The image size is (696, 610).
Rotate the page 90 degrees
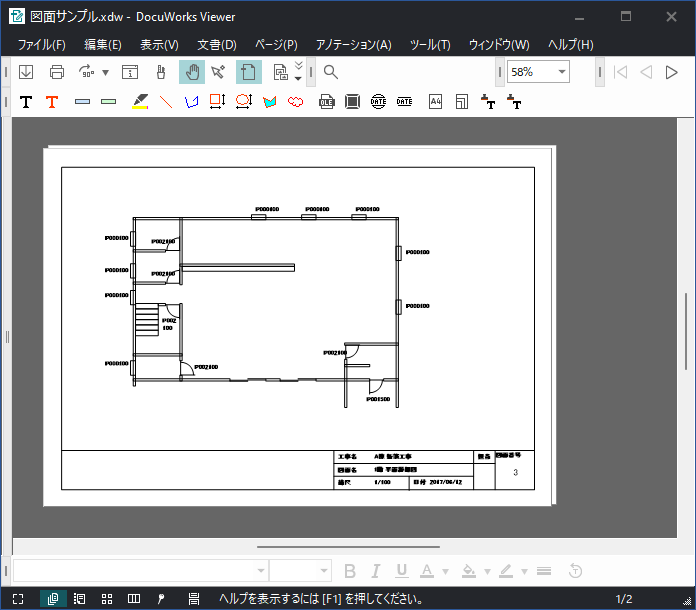click(86, 72)
